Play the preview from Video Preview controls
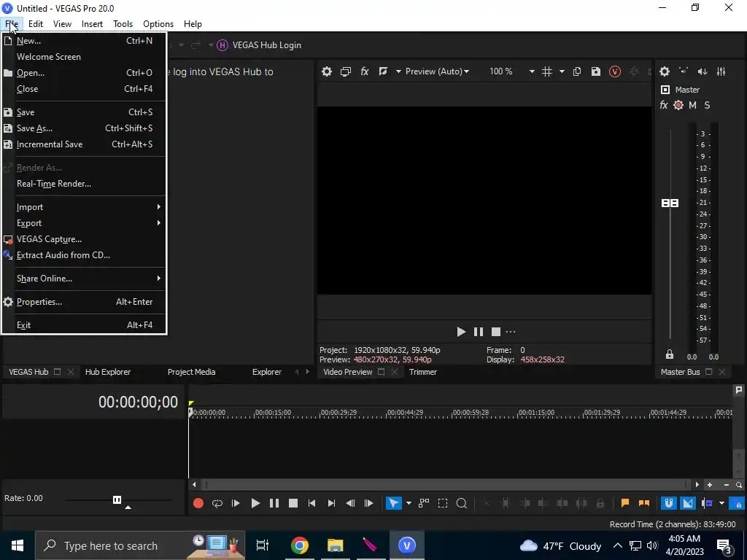 tap(461, 332)
